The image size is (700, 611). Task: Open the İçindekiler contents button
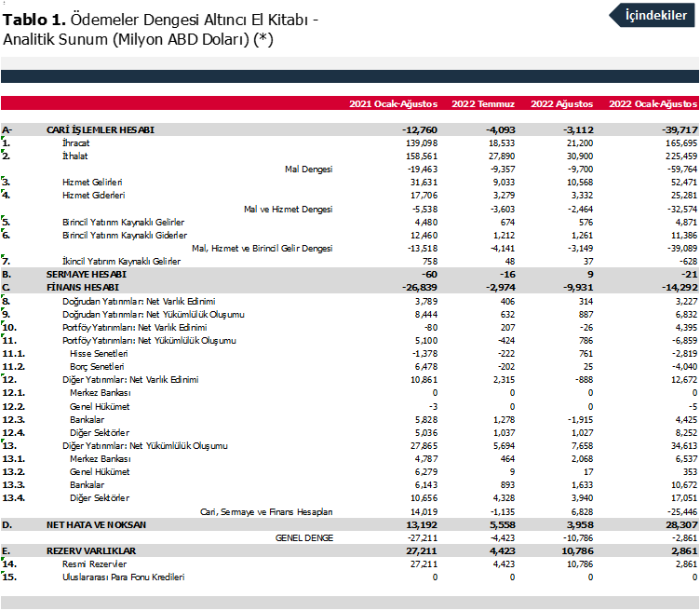[x=653, y=15]
